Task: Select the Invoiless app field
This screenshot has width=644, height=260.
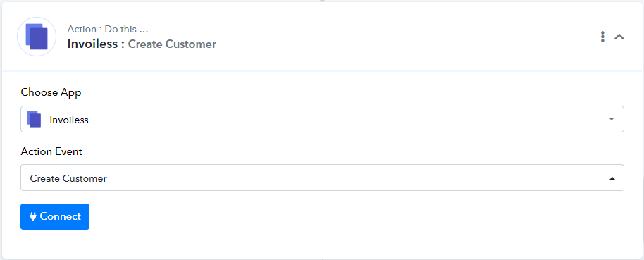Action: (322, 119)
